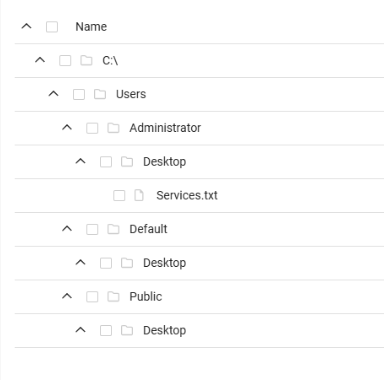Collapse the Default folder chevron

tap(67, 229)
